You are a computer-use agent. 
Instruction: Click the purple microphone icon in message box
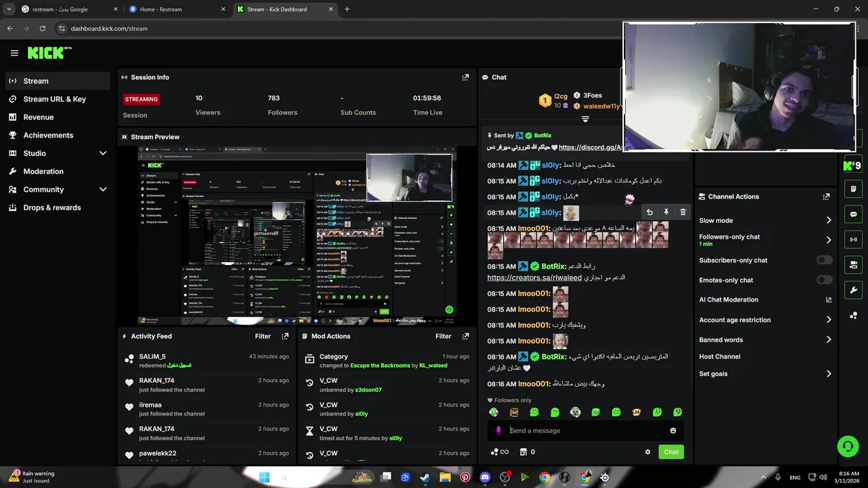click(x=498, y=430)
